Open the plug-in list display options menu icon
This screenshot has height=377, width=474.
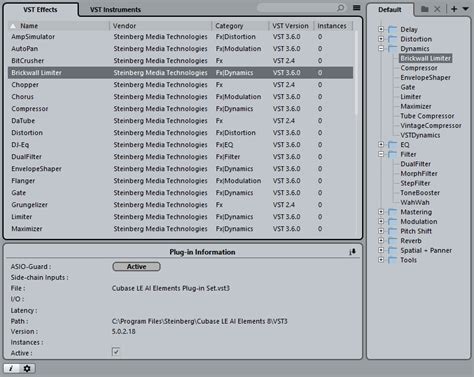pyautogui.click(x=357, y=8)
